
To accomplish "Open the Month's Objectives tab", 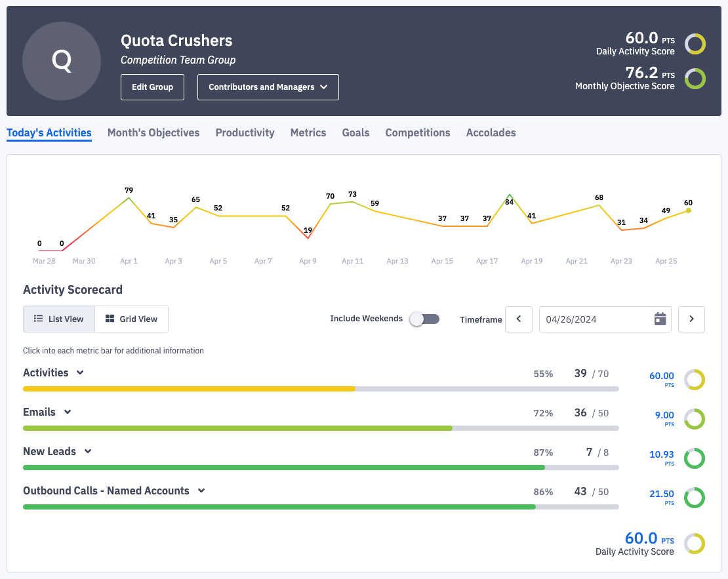I will [153, 132].
